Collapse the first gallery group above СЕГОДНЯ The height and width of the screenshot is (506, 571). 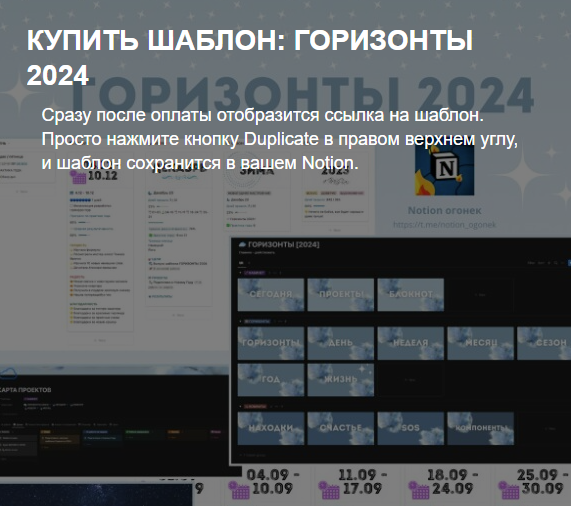point(240,273)
